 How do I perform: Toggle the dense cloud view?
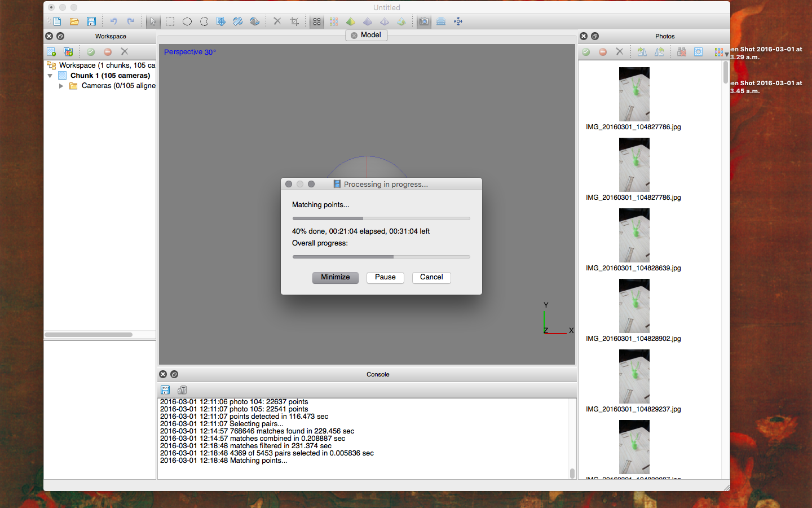pyautogui.click(x=334, y=21)
